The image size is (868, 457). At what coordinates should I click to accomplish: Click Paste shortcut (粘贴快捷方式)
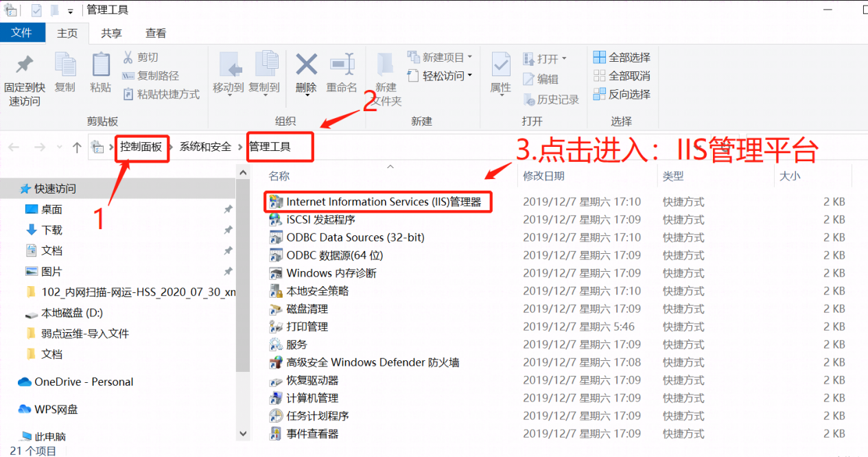coord(161,94)
